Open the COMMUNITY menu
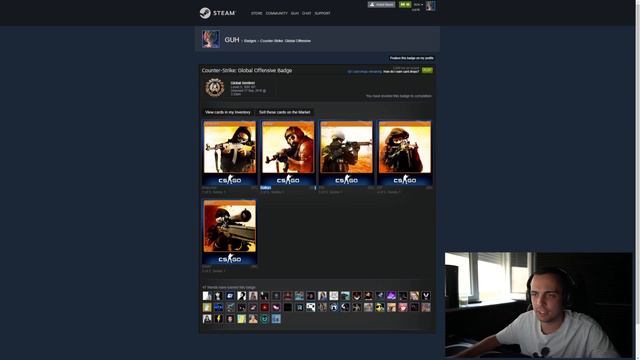This screenshot has height=360, width=640. coord(276,13)
